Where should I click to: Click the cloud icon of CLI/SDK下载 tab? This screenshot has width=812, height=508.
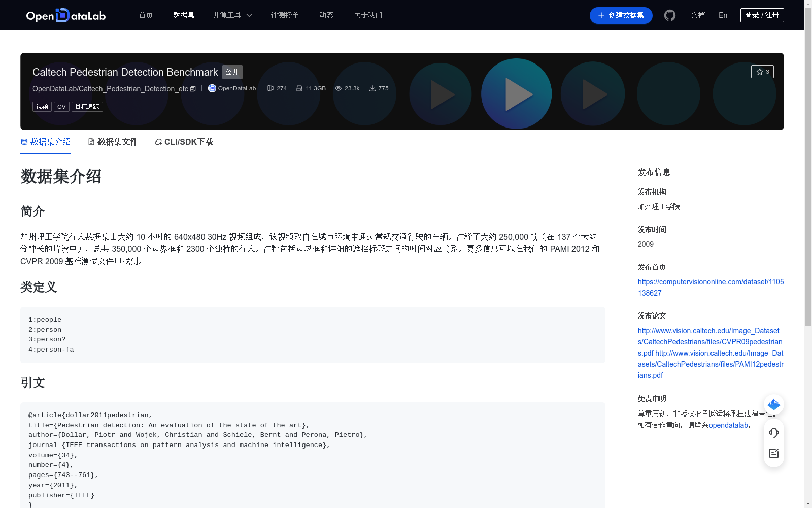pos(158,142)
